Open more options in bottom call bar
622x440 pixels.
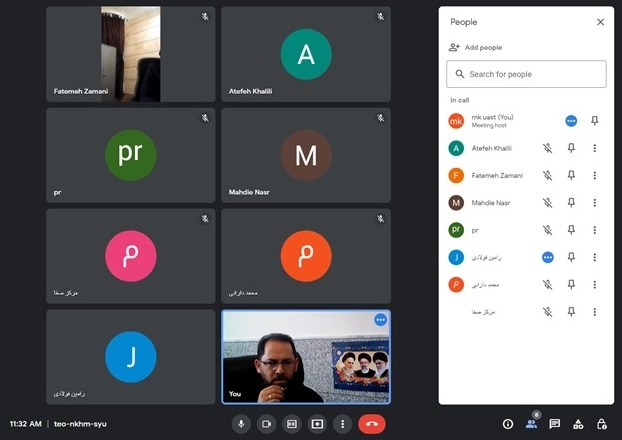pyautogui.click(x=342, y=424)
